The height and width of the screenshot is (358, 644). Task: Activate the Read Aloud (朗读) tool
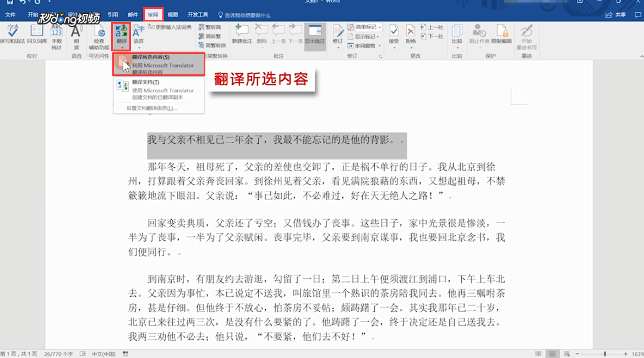coord(77,35)
